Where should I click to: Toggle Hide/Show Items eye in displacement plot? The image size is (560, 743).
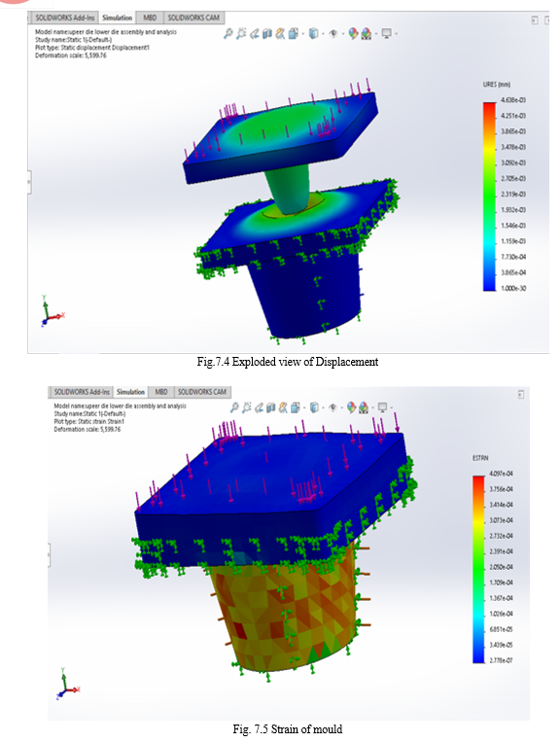tap(333, 34)
